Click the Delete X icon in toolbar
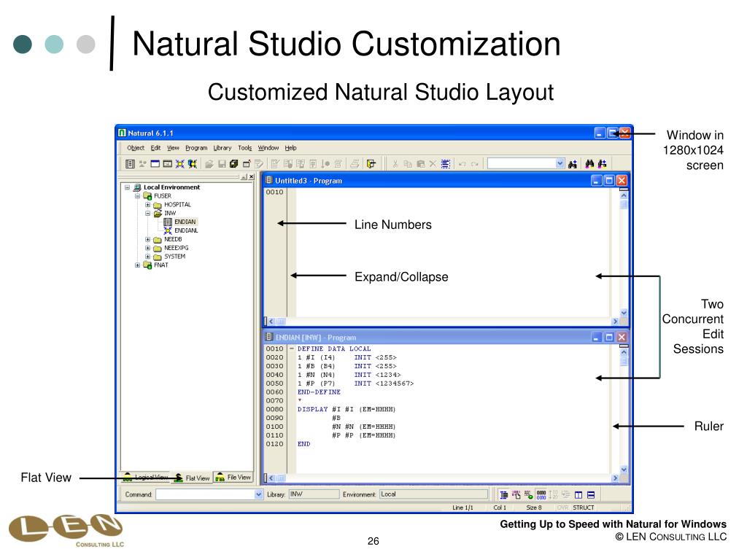This screenshot has width=747, height=560. click(433, 164)
